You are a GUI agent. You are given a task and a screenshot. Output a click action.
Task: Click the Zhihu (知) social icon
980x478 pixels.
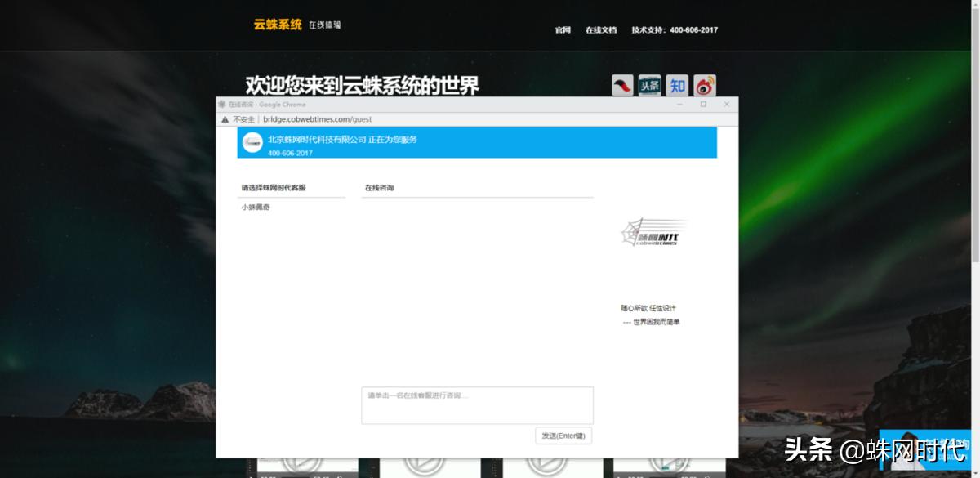pyautogui.click(x=677, y=85)
